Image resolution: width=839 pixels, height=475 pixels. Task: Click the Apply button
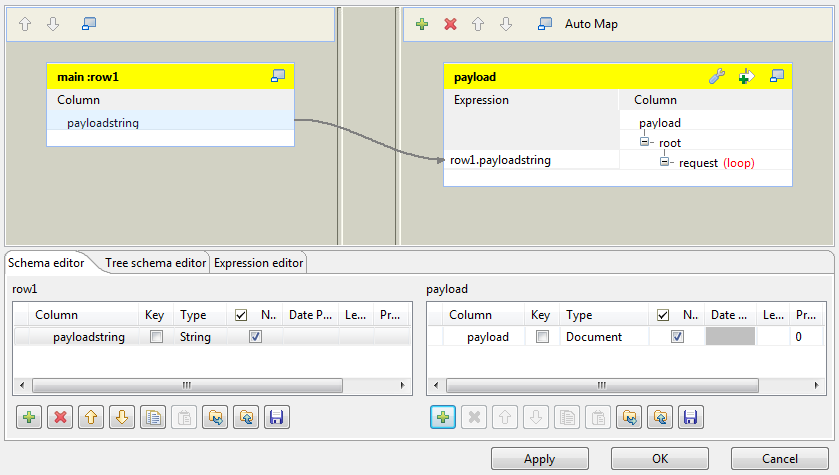pos(539,459)
